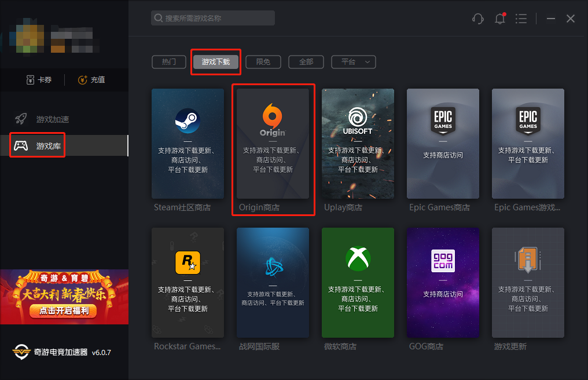Expand the 平台 dropdown filter
Viewport: 588px width, 380px height.
[x=353, y=62]
